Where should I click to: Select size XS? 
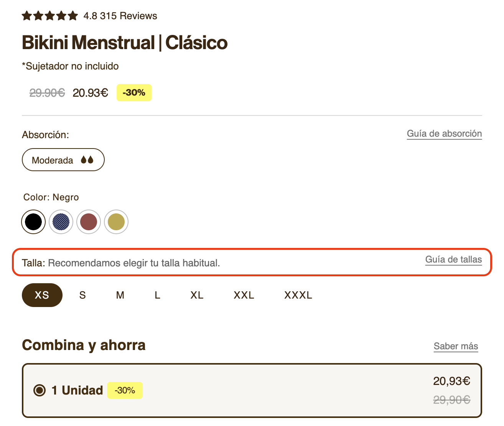(42, 295)
